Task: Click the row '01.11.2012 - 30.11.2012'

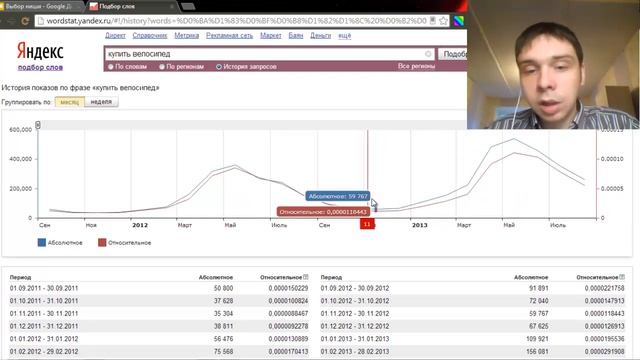Action: (473, 313)
